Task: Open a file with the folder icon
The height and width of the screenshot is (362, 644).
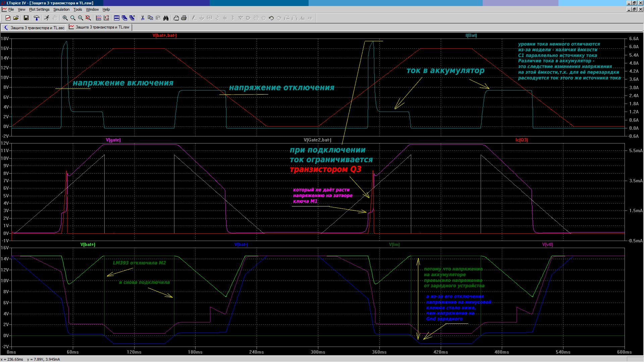Action: pos(16,18)
